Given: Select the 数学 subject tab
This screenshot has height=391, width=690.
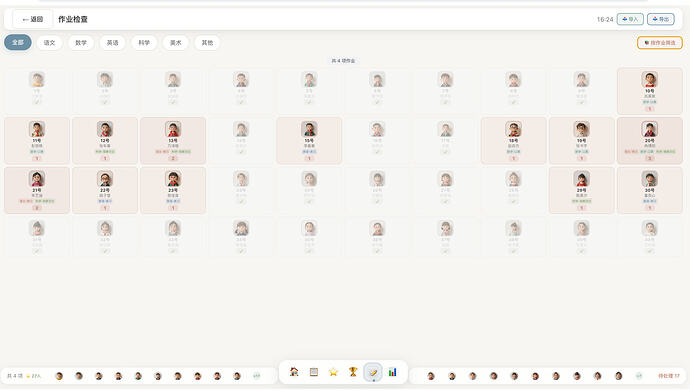Looking at the screenshot, I should 81,43.
